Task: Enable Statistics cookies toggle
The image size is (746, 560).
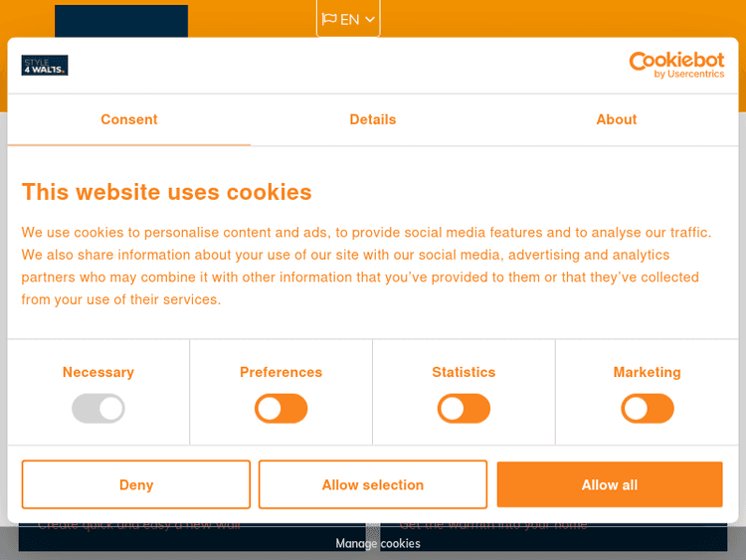Action: [464, 408]
